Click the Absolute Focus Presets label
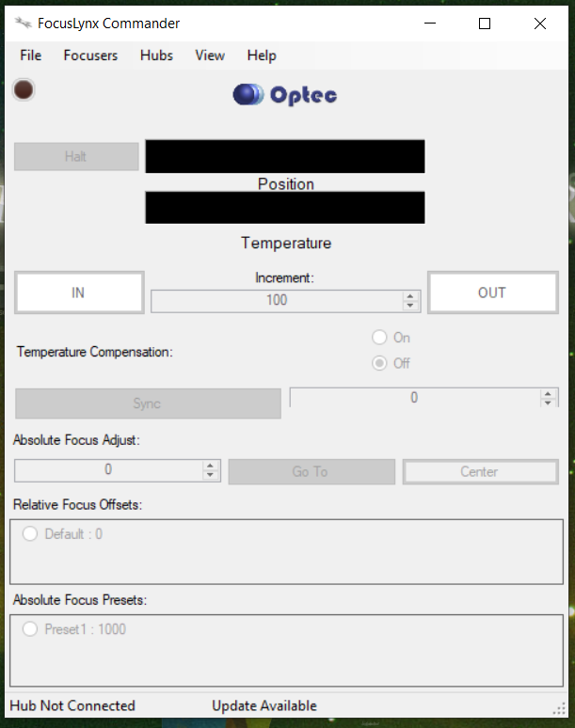The height and width of the screenshot is (728, 575). click(80, 600)
